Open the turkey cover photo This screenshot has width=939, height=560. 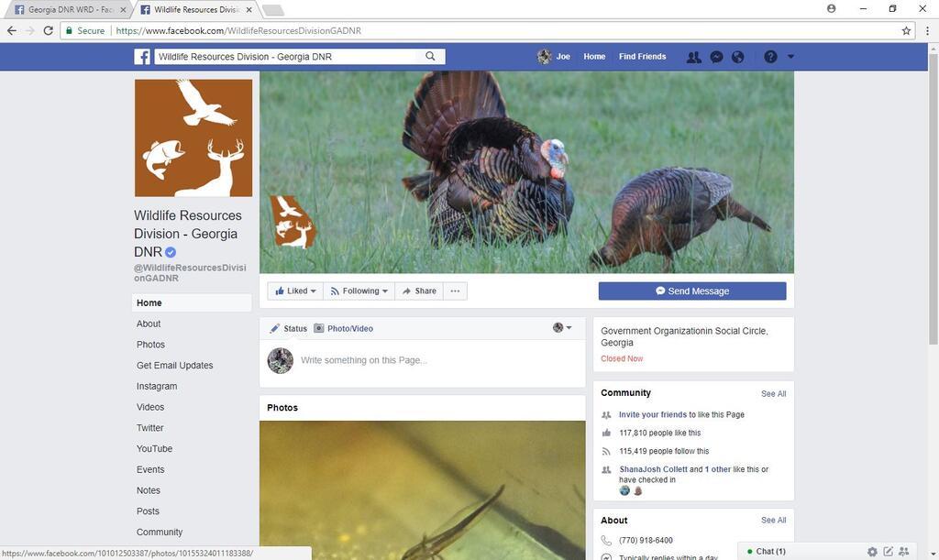click(526, 172)
